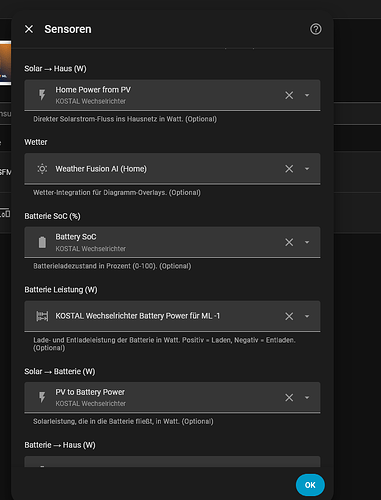The height and width of the screenshot is (500, 381).
Task: Expand the Batterie SoC dropdown arrow
Action: coord(307,242)
